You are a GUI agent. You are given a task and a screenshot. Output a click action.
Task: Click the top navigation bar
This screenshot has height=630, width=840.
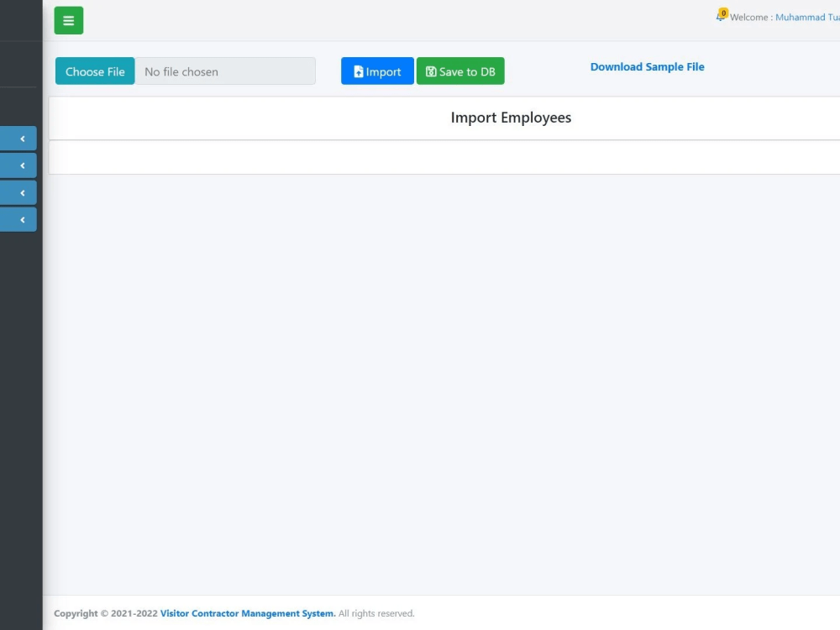[420, 19]
